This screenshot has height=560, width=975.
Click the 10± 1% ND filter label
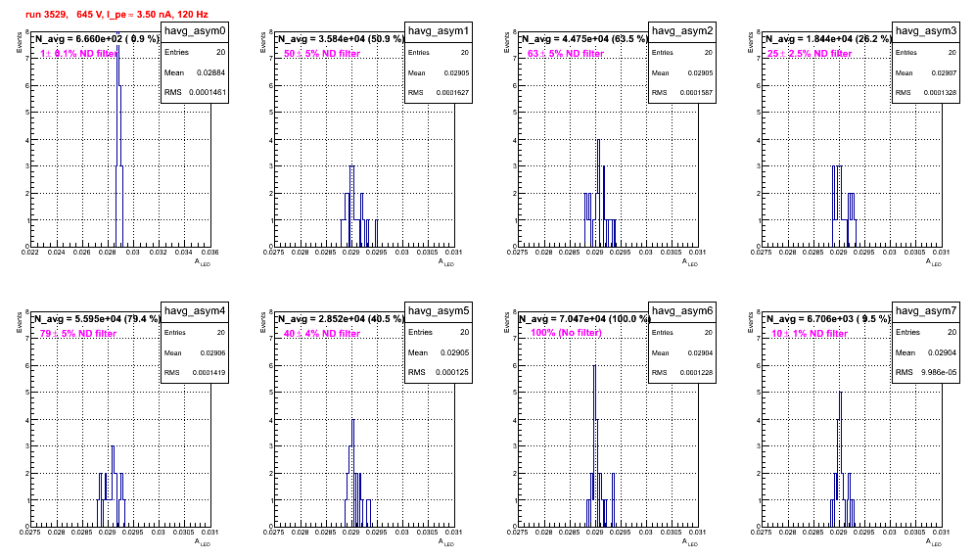click(x=810, y=334)
